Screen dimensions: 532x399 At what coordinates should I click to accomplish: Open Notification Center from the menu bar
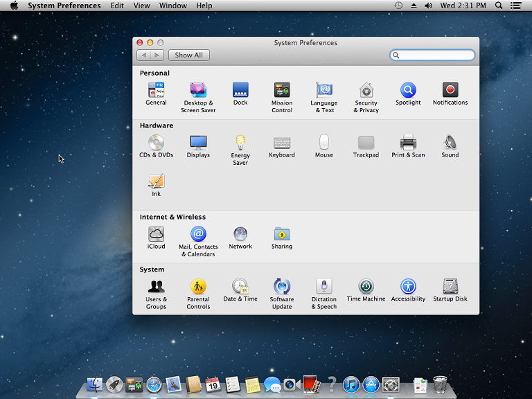516,6
